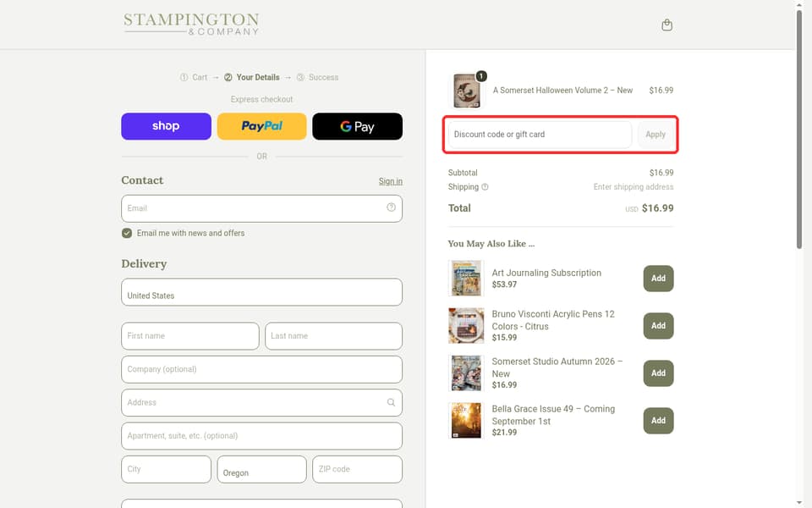812x508 pixels.
Task: Click the Bella Grace Issue 49 thumbnail
Action: [466, 421]
